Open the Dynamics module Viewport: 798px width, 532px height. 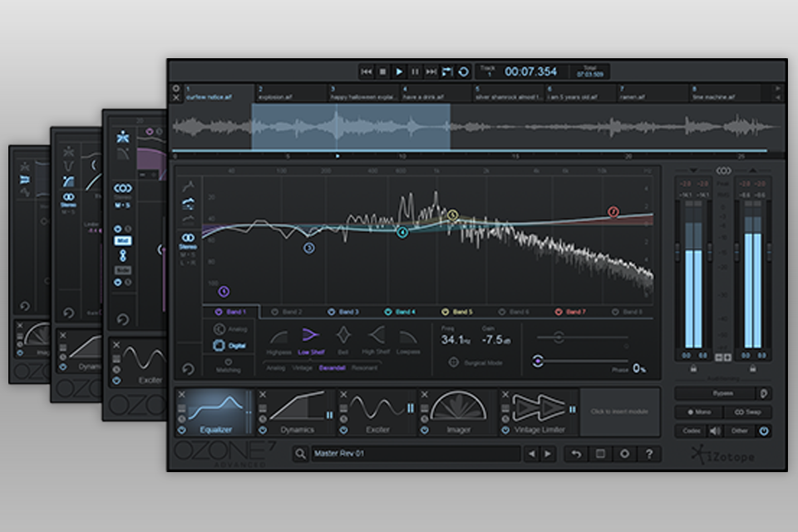point(297,412)
